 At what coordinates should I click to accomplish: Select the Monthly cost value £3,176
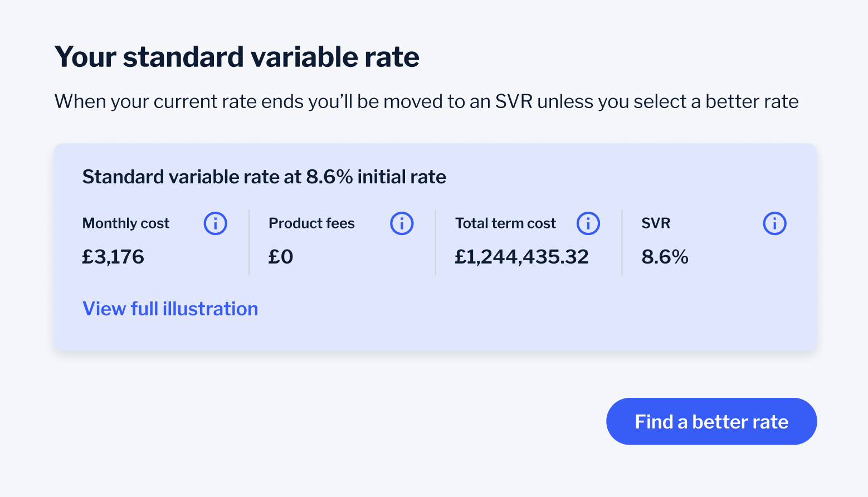click(x=113, y=256)
